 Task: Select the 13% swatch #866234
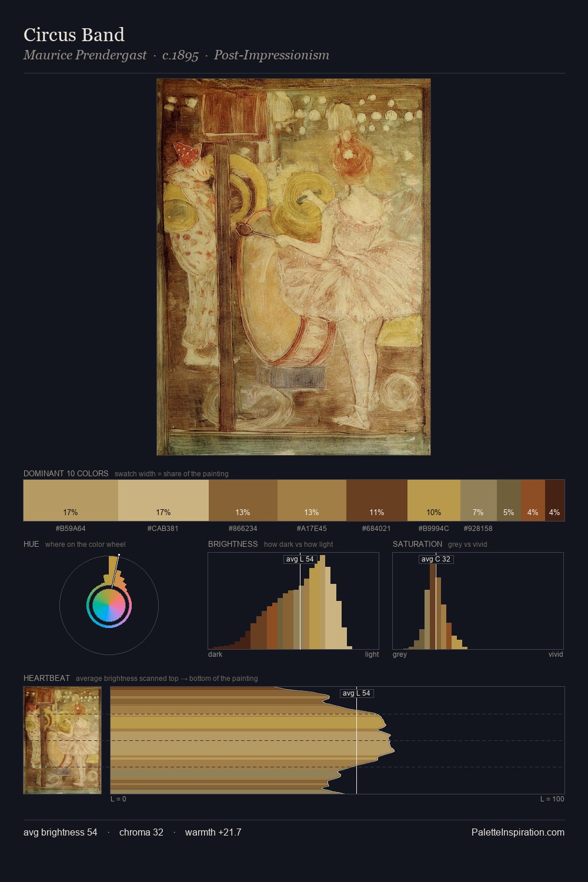pos(243,500)
